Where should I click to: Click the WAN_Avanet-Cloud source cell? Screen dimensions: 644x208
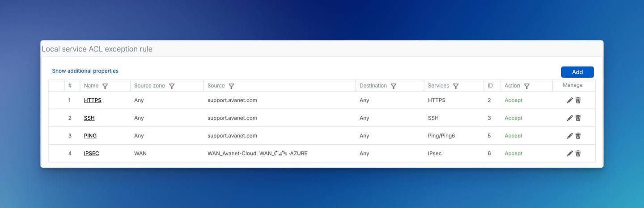point(258,154)
